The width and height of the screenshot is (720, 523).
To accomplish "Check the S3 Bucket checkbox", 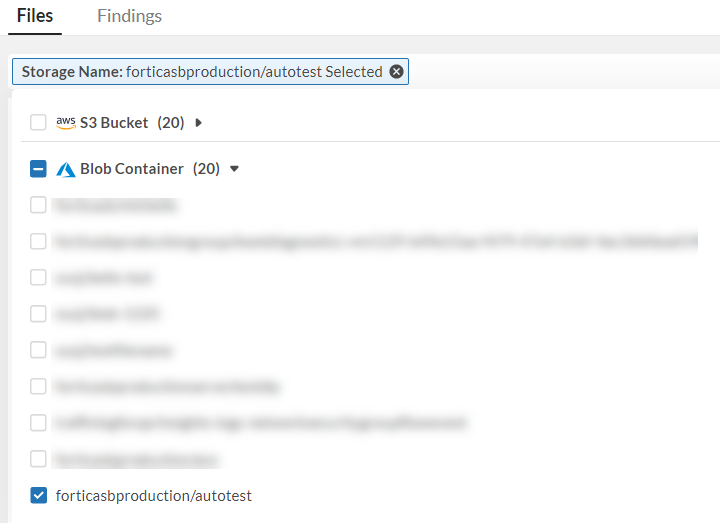I will tap(38, 123).
